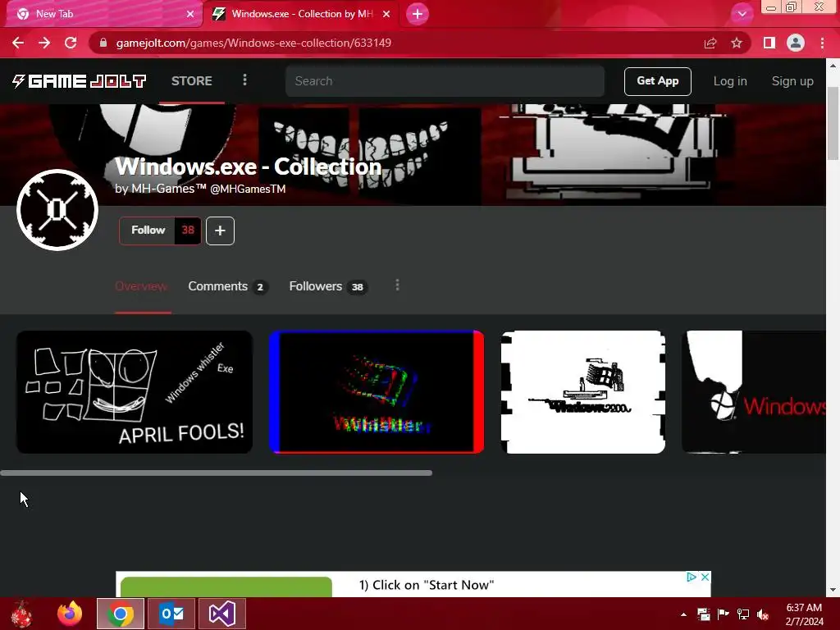This screenshot has height=630, width=840.
Task: Click the page scrollbar up arrow
Action: coord(833,66)
